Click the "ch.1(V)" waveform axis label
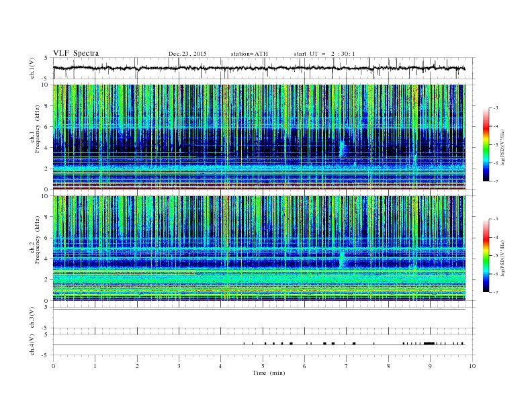This screenshot has width=532, height=411. [32, 68]
